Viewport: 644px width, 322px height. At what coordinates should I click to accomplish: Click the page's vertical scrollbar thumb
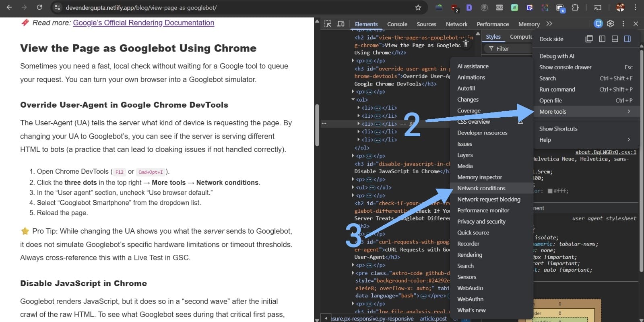[317, 125]
